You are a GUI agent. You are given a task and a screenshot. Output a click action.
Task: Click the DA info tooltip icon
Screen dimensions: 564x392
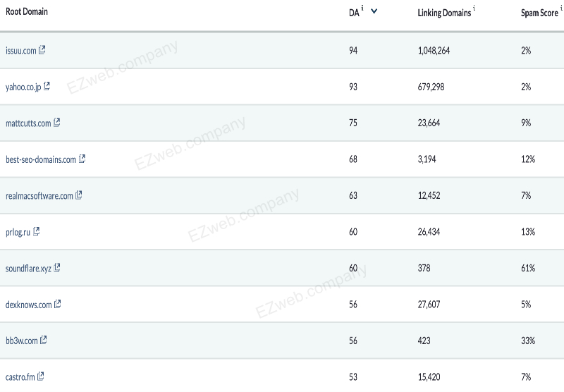362,9
